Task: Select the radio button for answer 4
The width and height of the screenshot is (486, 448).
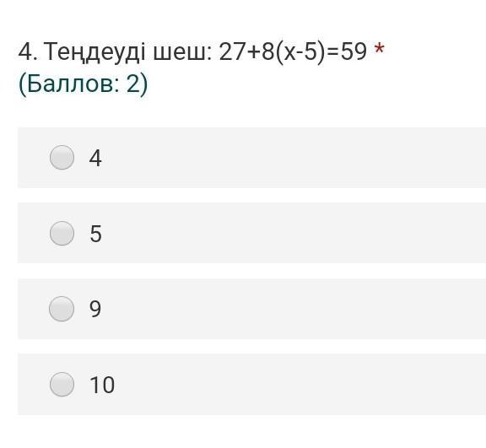Action: tap(62, 158)
